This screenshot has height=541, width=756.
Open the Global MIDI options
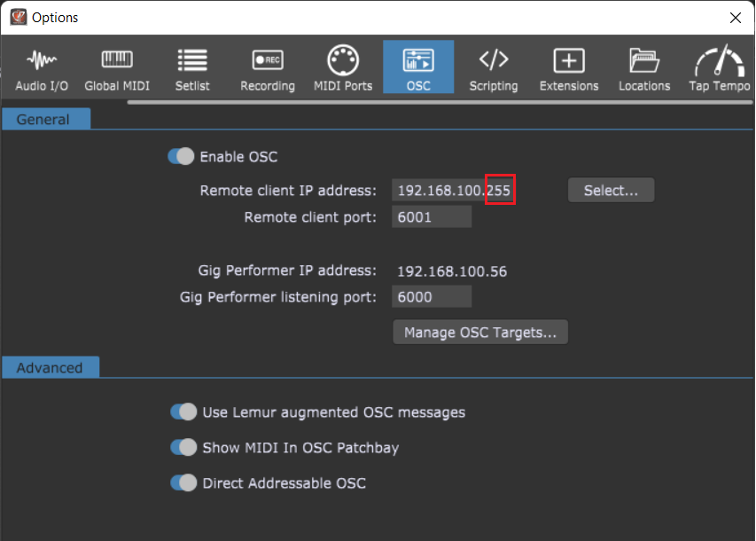click(117, 67)
